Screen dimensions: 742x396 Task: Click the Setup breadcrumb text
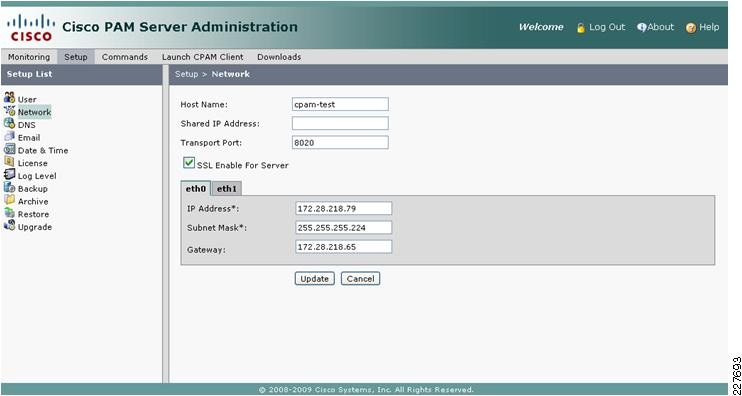click(186, 74)
